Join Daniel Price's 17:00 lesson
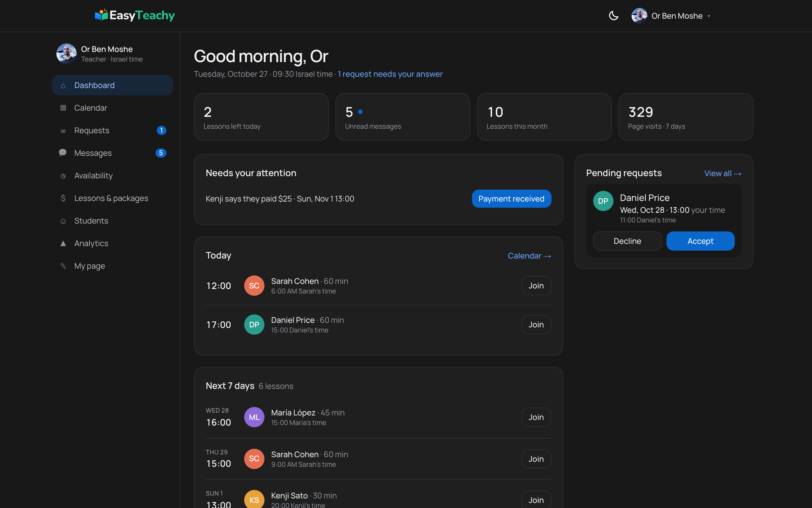 click(536, 325)
